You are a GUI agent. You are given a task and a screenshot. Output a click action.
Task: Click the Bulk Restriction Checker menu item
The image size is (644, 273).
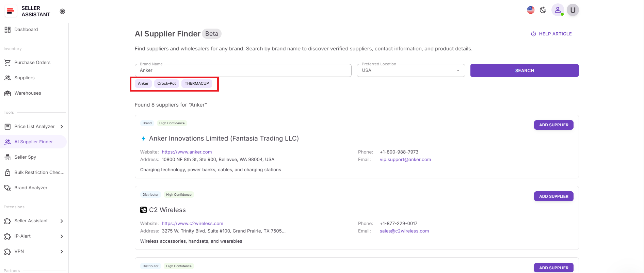[x=33, y=173]
